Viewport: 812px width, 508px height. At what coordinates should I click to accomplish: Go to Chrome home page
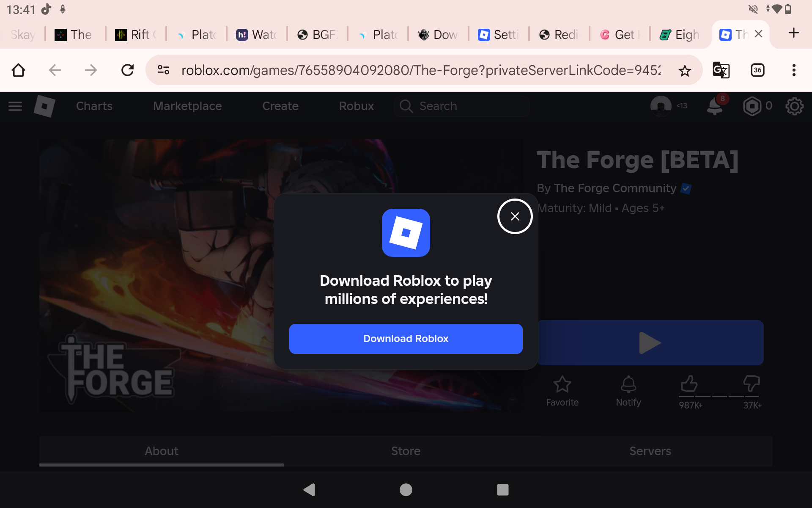point(18,70)
